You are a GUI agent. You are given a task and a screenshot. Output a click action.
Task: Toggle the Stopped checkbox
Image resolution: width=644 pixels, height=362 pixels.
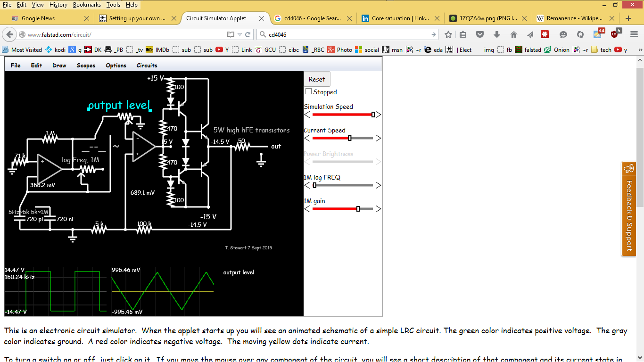309,91
